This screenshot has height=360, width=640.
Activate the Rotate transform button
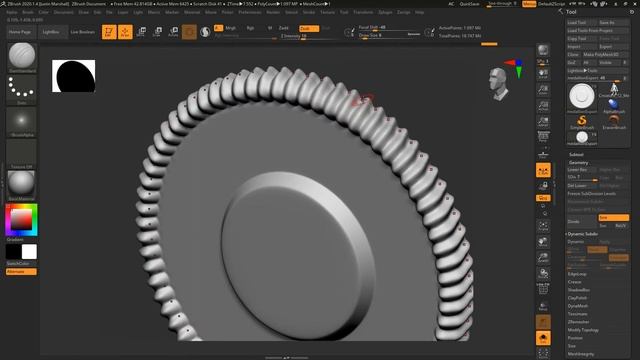(x=173, y=32)
